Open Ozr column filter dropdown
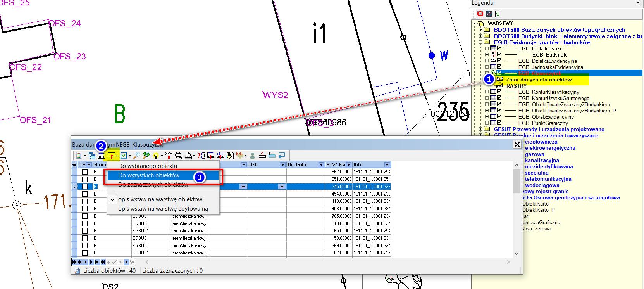The width and height of the screenshot is (644, 289). pyautogui.click(x=89, y=165)
